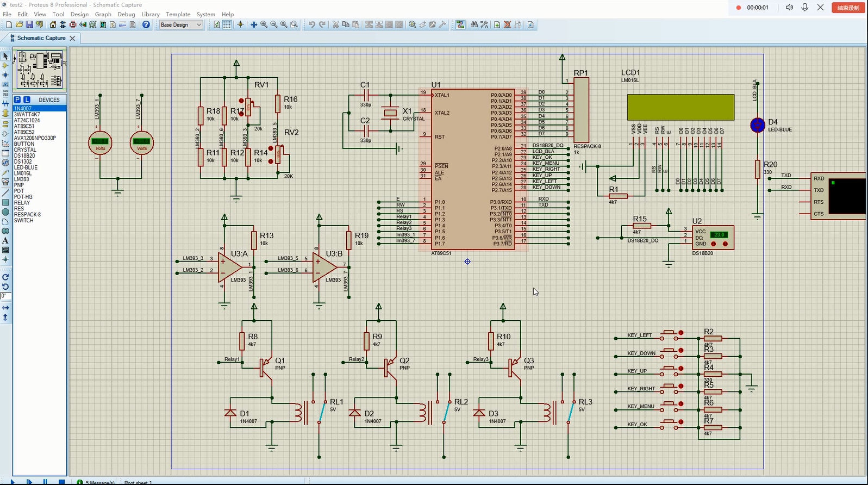Click the Rotate Anti-Clockwise icon
Image resolution: width=868 pixels, height=485 pixels.
[x=5, y=287]
